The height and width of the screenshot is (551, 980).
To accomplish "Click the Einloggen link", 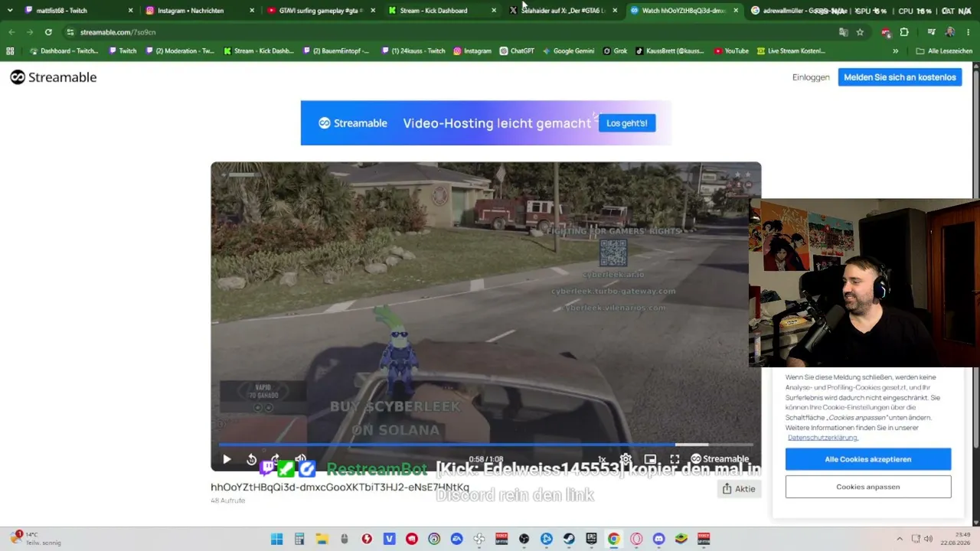I will coord(811,77).
